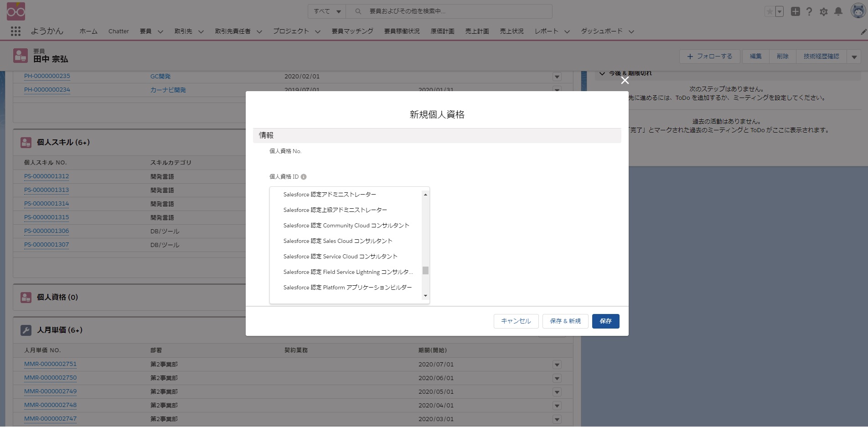Close the 新規個人資格 dialog with X
868x427 pixels.
[x=625, y=80]
